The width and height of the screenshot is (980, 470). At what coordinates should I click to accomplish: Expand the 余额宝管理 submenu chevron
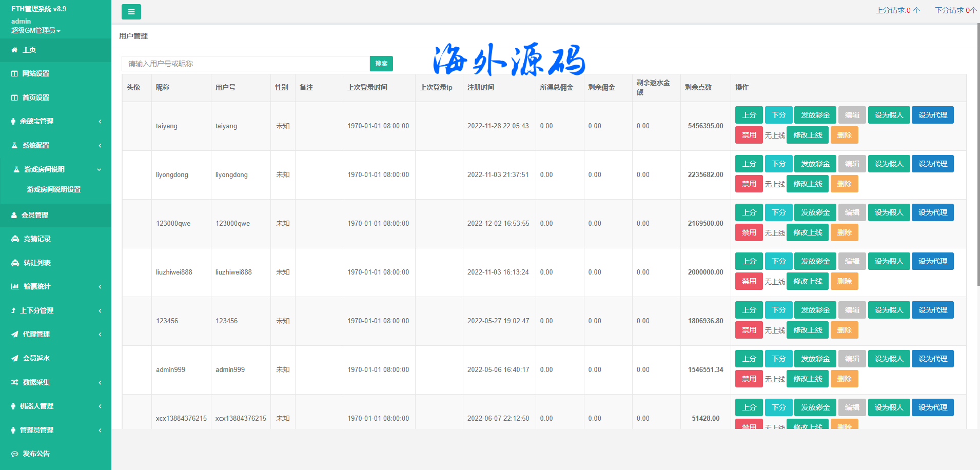100,122
